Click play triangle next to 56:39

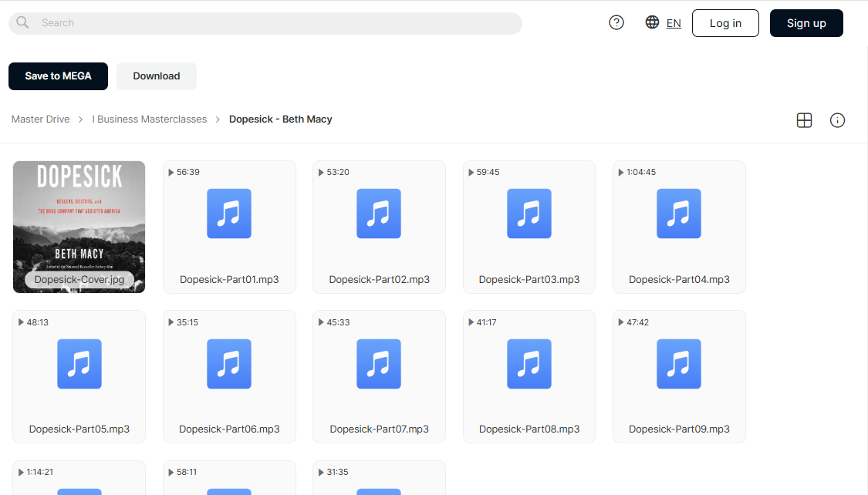click(171, 173)
